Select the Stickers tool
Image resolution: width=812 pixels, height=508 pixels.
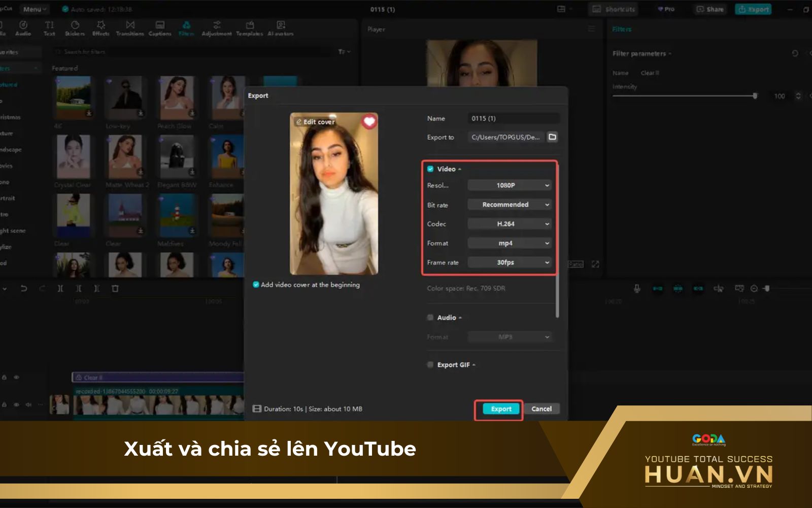tap(75, 28)
